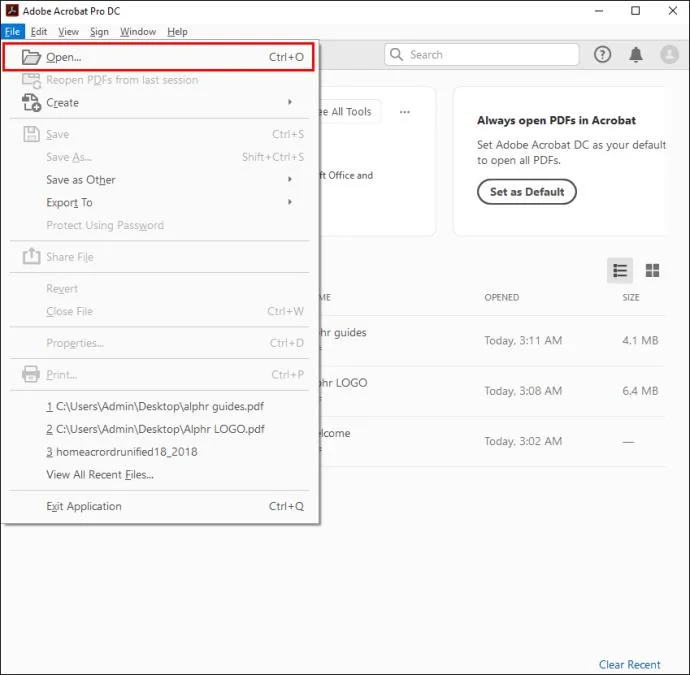
Task: Click the Clear Recent link
Action: pos(629,664)
